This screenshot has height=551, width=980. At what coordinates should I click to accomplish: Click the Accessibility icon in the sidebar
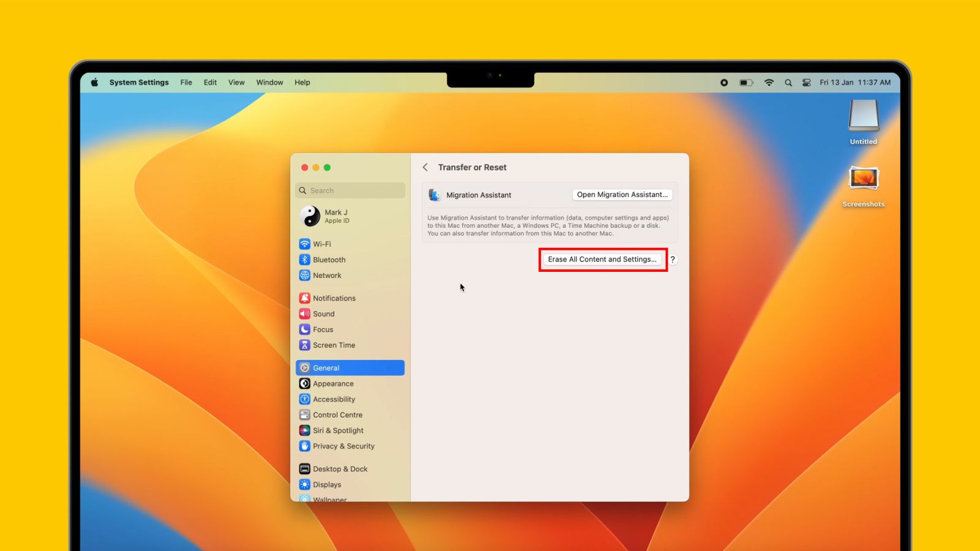pos(304,399)
